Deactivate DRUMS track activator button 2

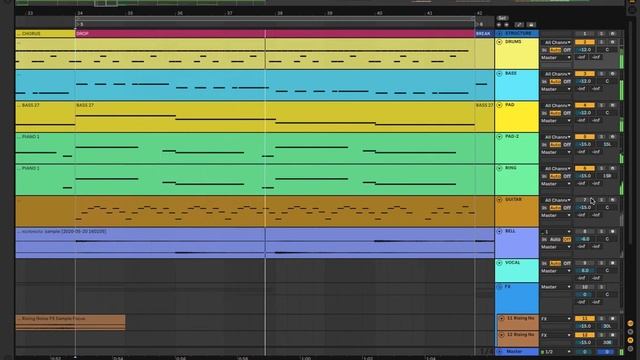(x=584, y=42)
